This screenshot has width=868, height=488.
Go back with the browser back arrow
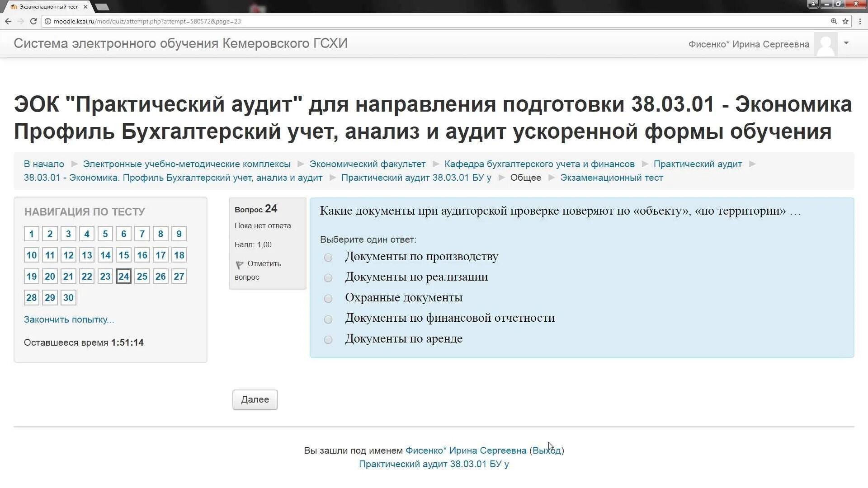pos(8,21)
